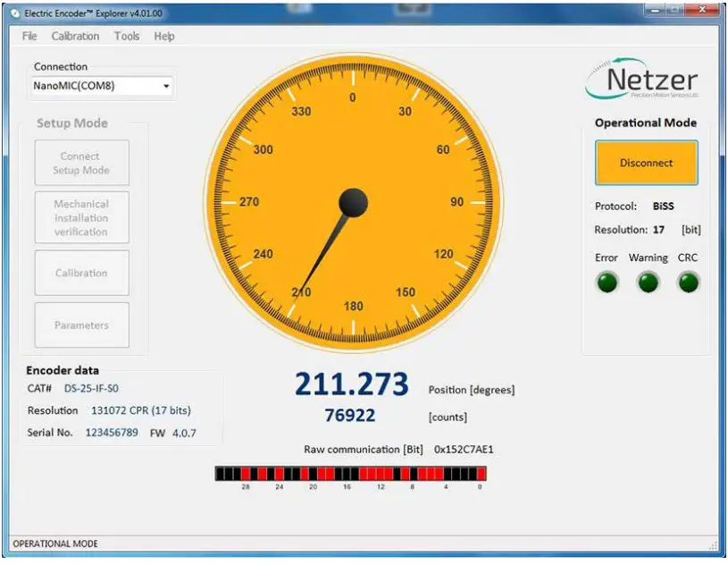The width and height of the screenshot is (728, 565).
Task: Click the 76922 counts value
Action: (x=350, y=416)
